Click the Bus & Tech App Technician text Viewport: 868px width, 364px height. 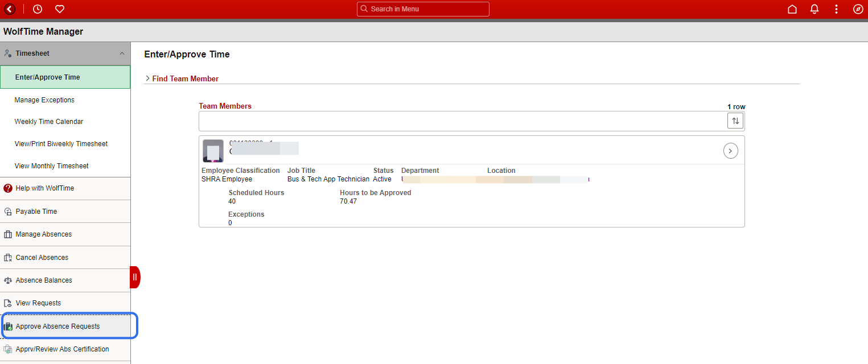(328, 179)
